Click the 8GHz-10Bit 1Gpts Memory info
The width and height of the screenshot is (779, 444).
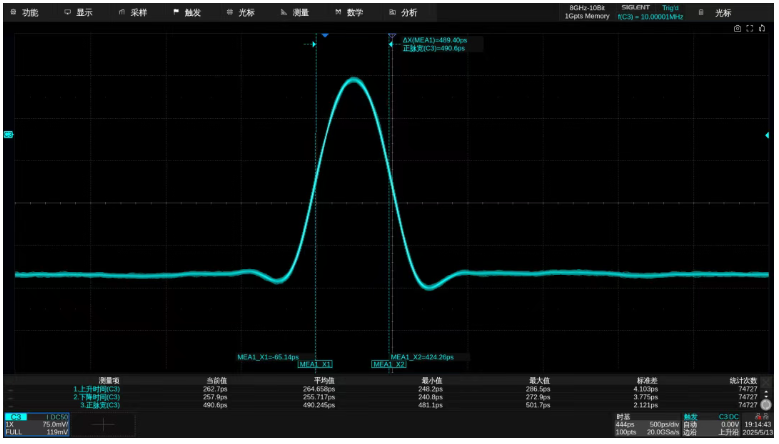pyautogui.click(x=587, y=12)
